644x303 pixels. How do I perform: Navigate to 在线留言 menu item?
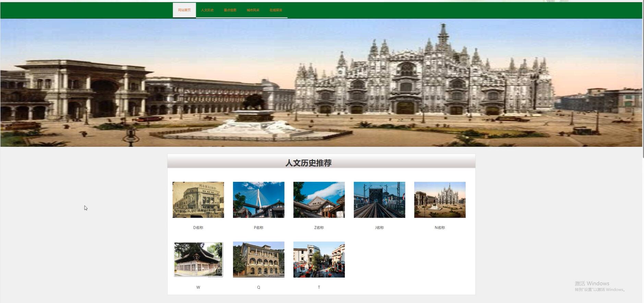point(276,10)
